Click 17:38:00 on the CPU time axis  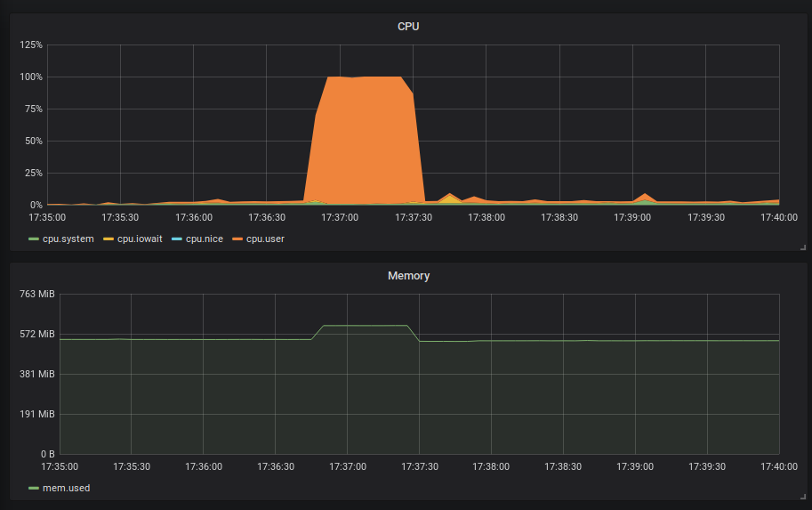click(x=486, y=218)
